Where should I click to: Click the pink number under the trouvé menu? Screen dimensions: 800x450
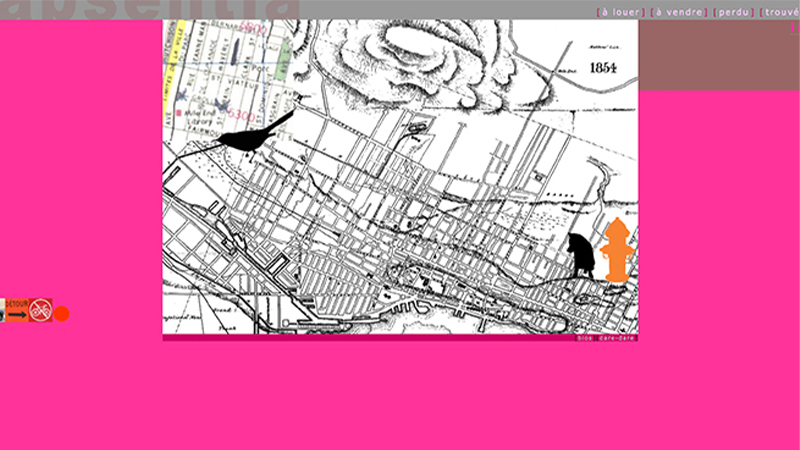click(795, 28)
